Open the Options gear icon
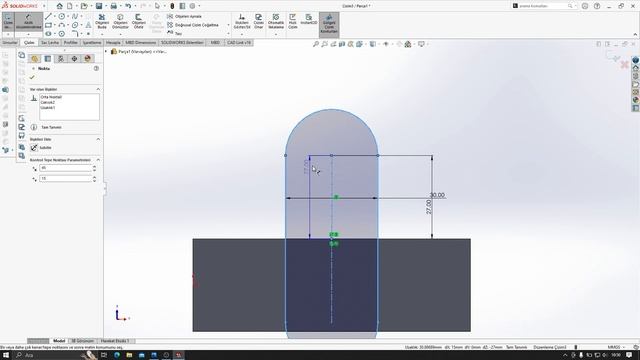Viewport: 640px width, 360px height. (x=192, y=6)
